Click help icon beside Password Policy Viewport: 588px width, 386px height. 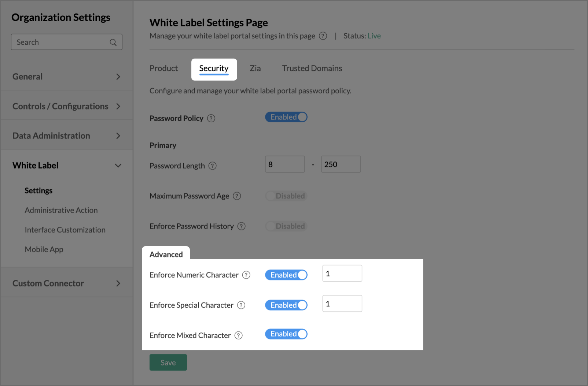click(211, 118)
